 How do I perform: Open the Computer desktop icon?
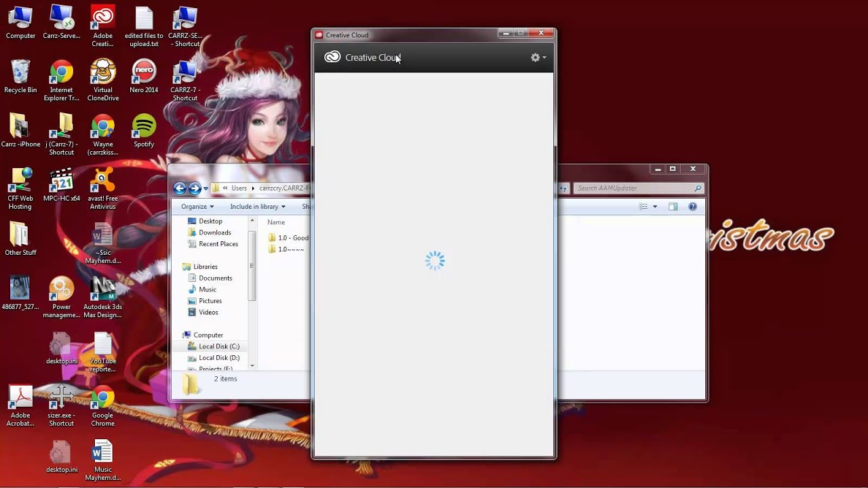click(20, 22)
